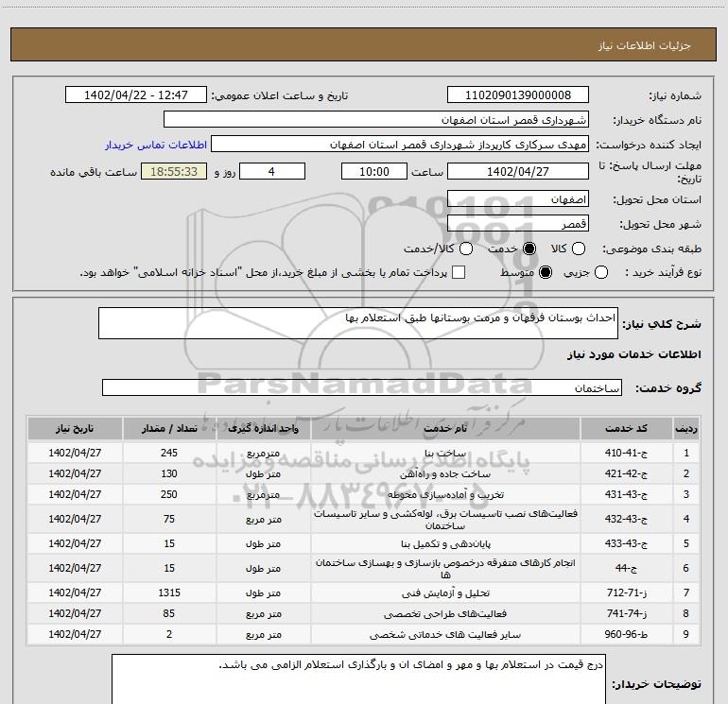728x704 pixels.
Task: Click the ردیف column header
Action: (x=686, y=428)
